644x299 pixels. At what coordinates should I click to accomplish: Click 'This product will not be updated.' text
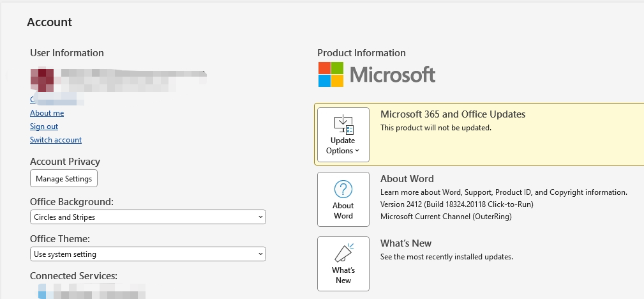436,128
